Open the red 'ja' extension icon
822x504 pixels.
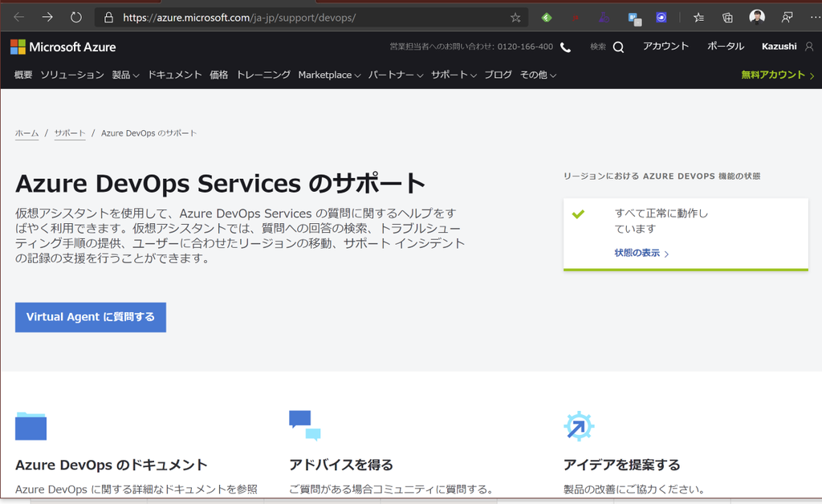575,18
